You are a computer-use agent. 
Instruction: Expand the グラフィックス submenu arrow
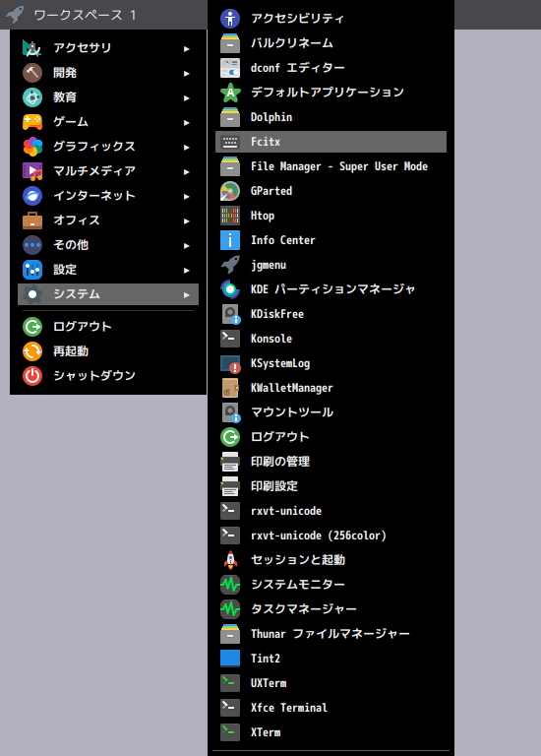coord(187,147)
